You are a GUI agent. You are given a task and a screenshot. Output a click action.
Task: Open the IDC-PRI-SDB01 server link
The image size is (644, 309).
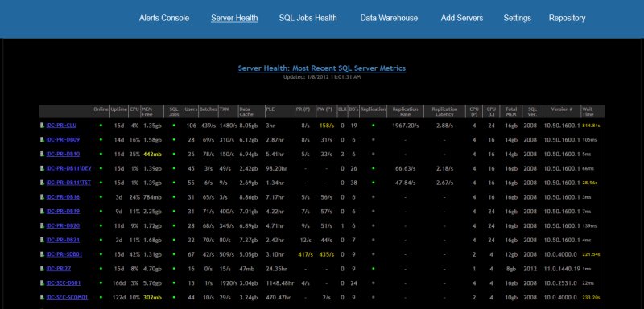point(64,254)
